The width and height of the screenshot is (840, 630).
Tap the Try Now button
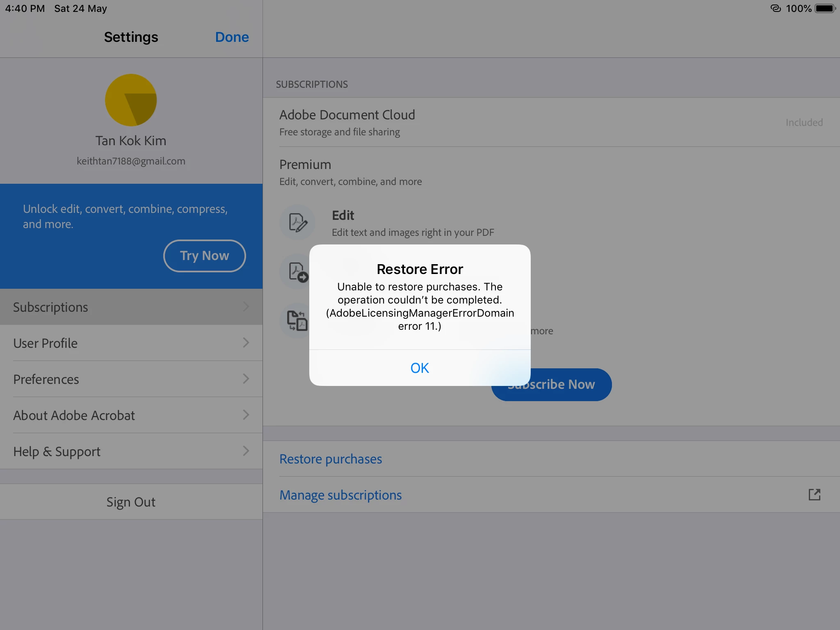click(204, 256)
